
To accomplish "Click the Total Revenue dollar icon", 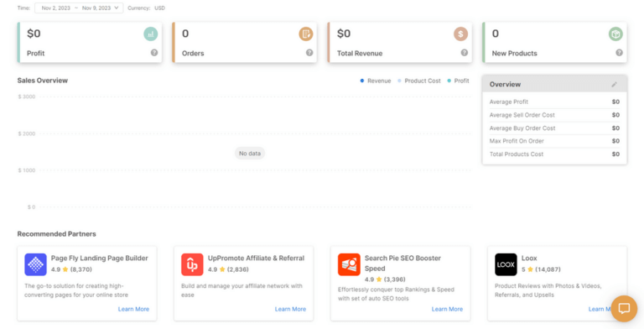I will click(461, 34).
